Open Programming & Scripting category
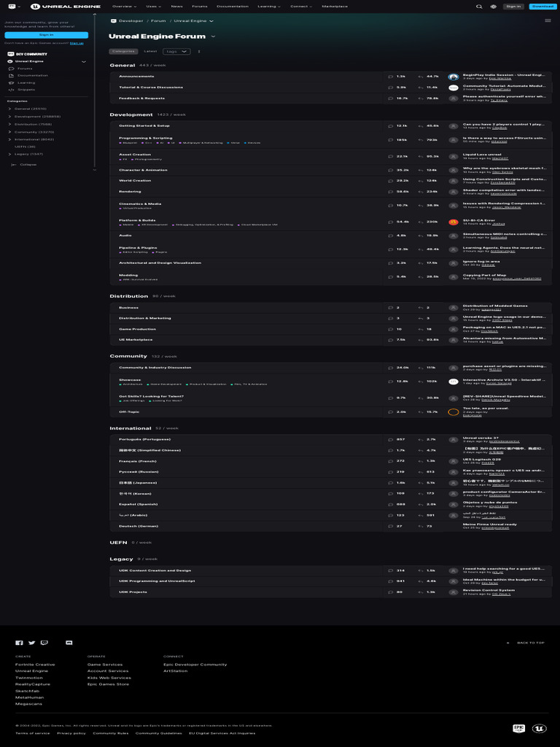 click(x=146, y=138)
